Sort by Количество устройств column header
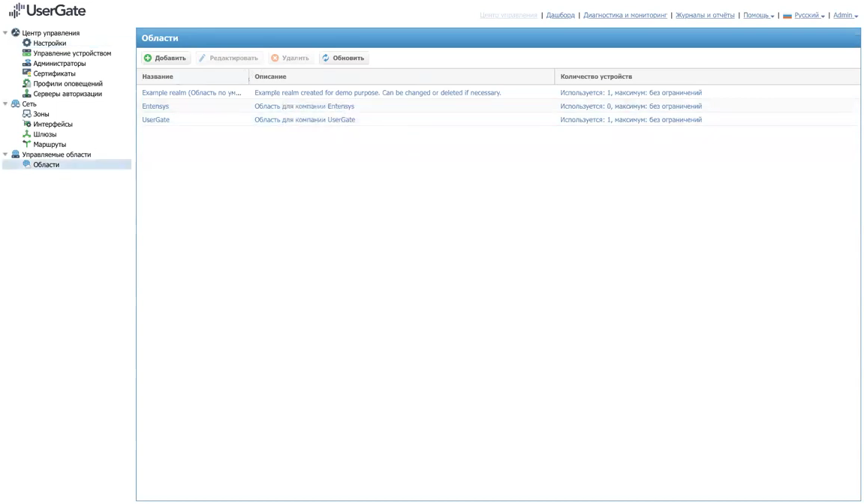Screen dimensions: 864x504 [x=708, y=76]
